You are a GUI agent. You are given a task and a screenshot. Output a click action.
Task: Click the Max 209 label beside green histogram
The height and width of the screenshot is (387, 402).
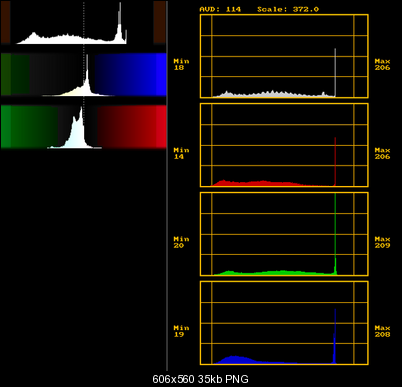[382, 242]
